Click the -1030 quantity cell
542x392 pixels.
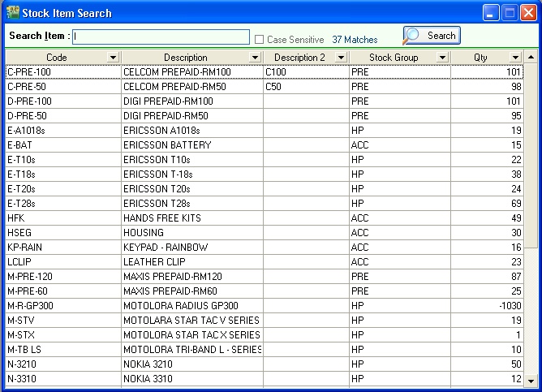point(487,306)
